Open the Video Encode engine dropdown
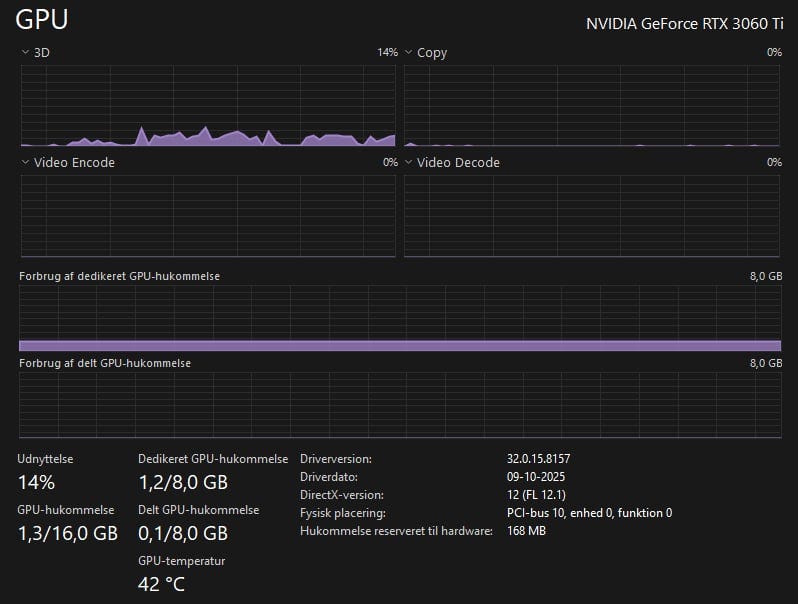 point(25,162)
